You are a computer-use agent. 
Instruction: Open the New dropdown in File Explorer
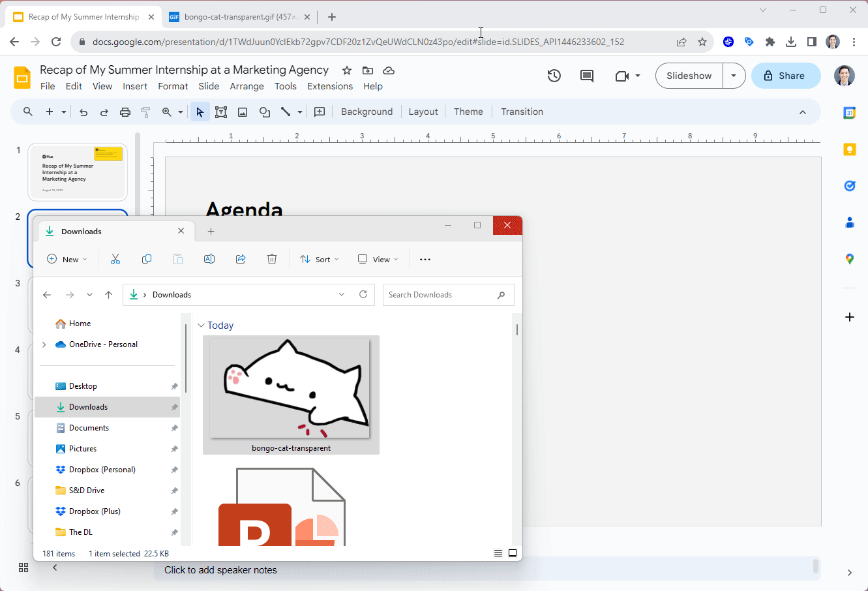tap(67, 259)
